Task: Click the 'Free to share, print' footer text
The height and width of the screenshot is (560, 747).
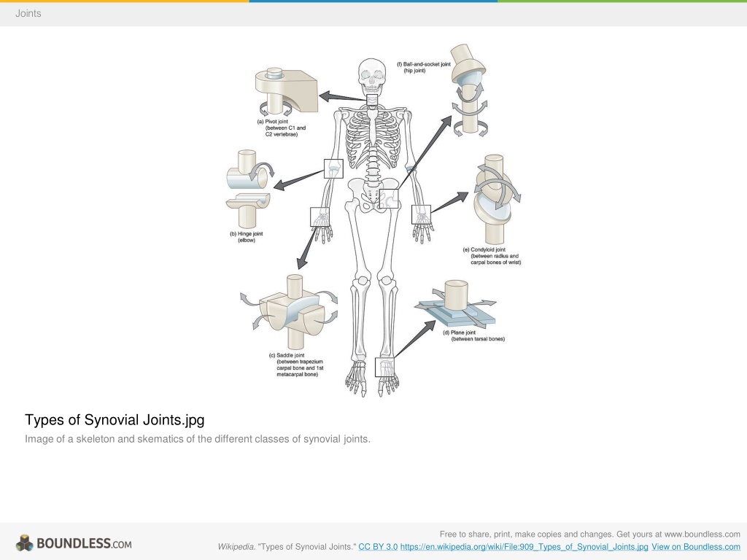Action: pyautogui.click(x=589, y=534)
